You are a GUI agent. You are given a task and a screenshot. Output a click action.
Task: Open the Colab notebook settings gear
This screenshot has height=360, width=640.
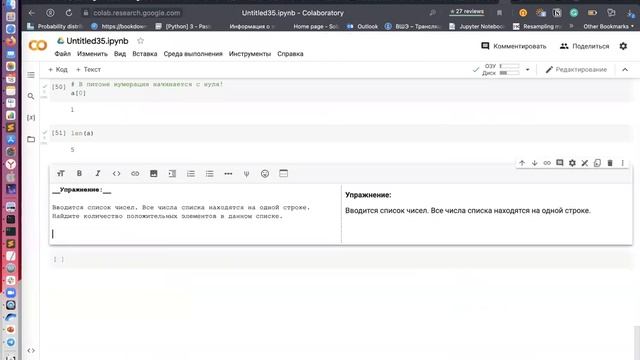[623, 46]
